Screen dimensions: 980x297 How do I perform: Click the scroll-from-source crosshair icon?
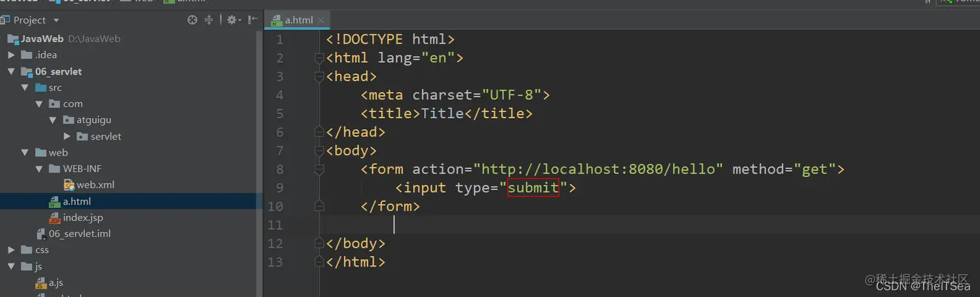click(x=192, y=20)
